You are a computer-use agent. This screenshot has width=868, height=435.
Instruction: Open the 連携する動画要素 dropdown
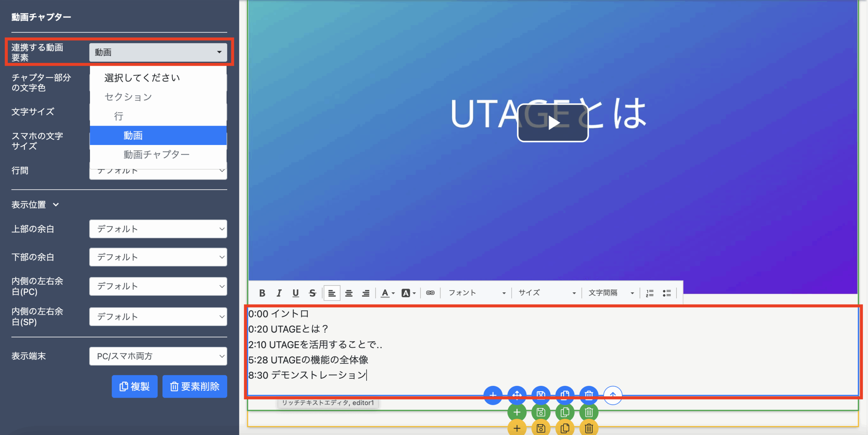[x=158, y=52]
